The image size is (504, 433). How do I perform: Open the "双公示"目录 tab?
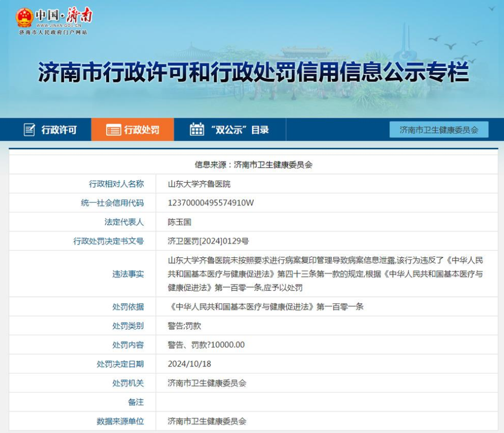point(230,130)
